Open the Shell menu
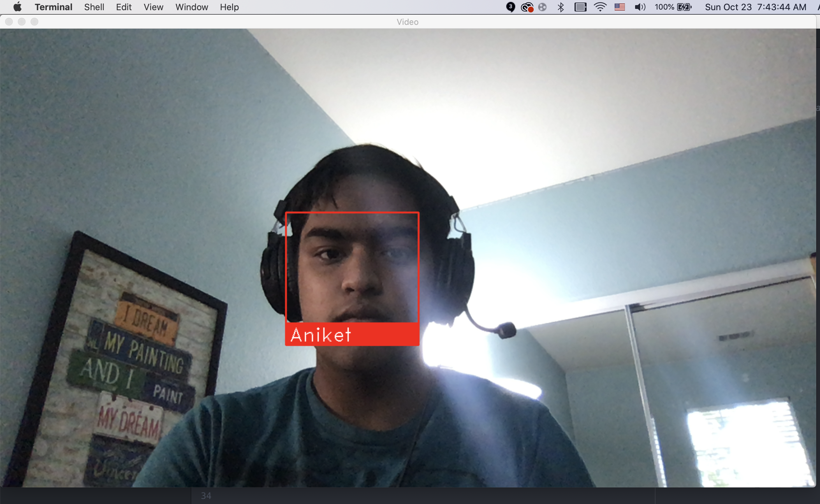The width and height of the screenshot is (820, 504). click(94, 7)
